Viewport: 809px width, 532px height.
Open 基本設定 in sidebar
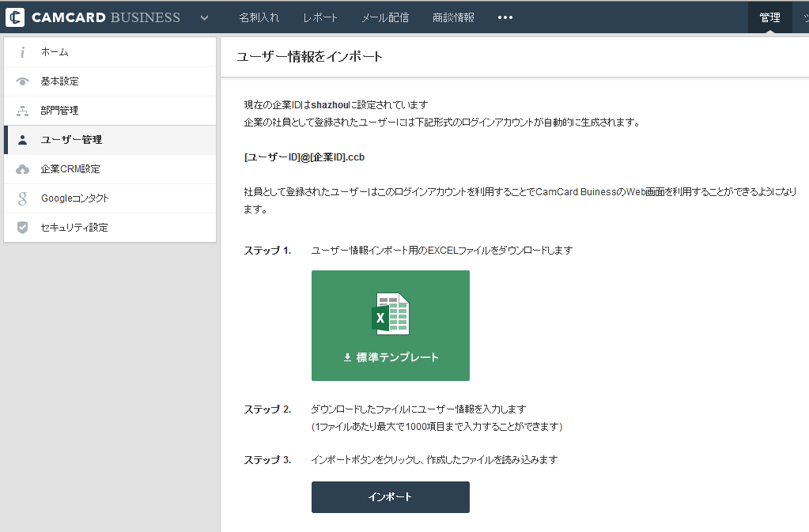pos(110,81)
